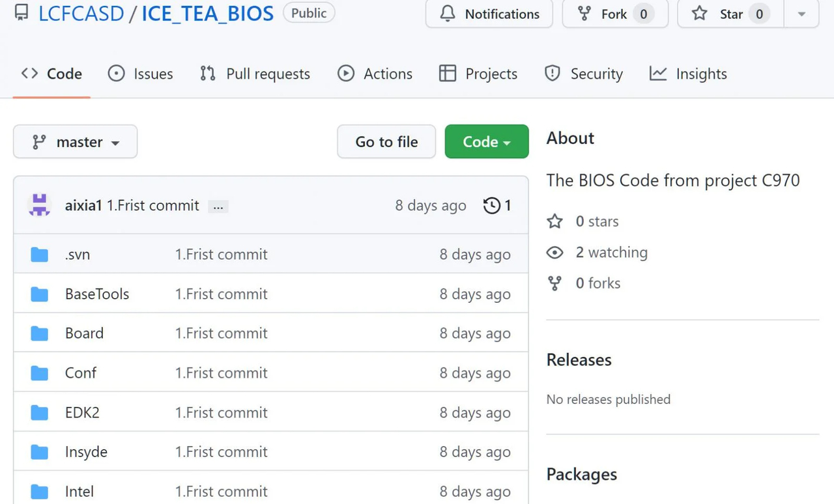
Task: Click the BaseTools folder icon
Action: [x=40, y=294]
